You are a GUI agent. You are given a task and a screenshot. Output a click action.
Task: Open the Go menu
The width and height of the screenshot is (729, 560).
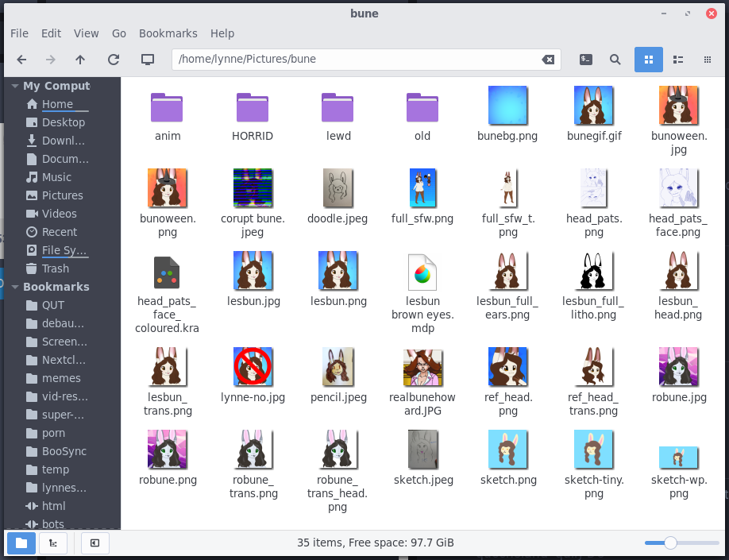119,33
